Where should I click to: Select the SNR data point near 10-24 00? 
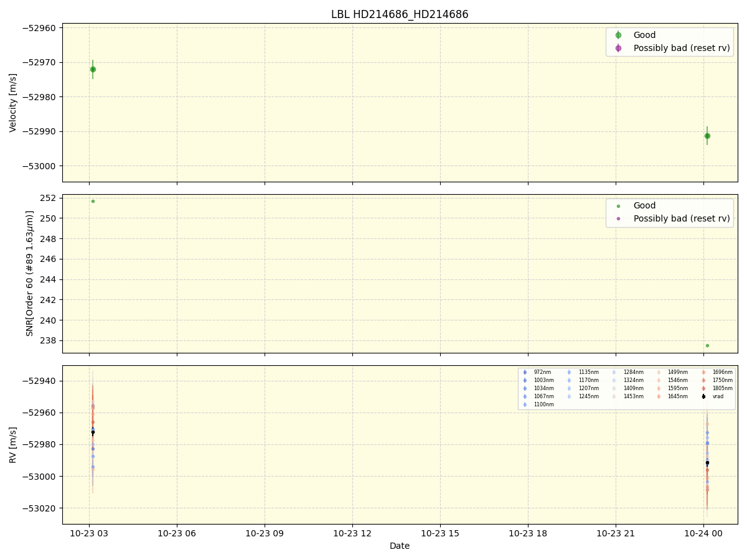707,345
